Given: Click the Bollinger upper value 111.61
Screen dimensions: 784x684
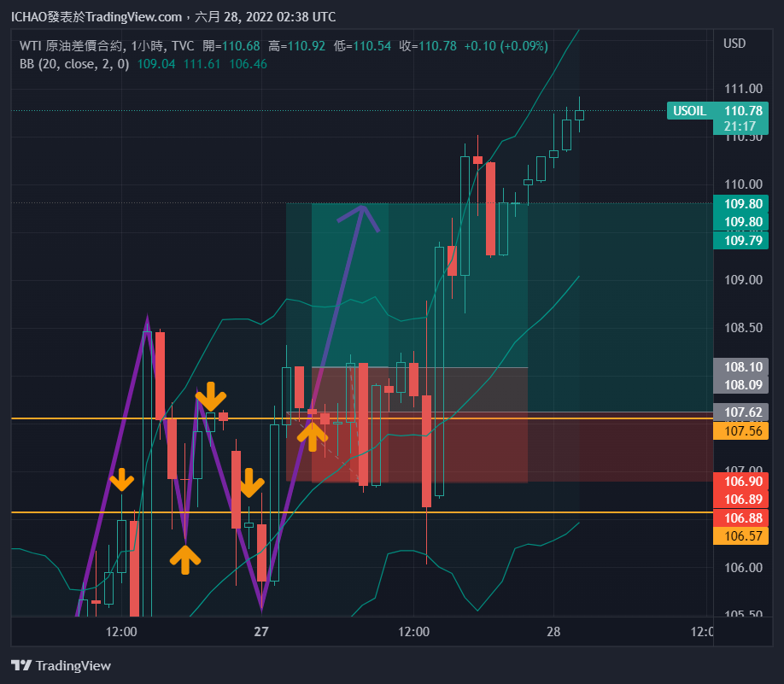Looking at the screenshot, I should point(202,64).
